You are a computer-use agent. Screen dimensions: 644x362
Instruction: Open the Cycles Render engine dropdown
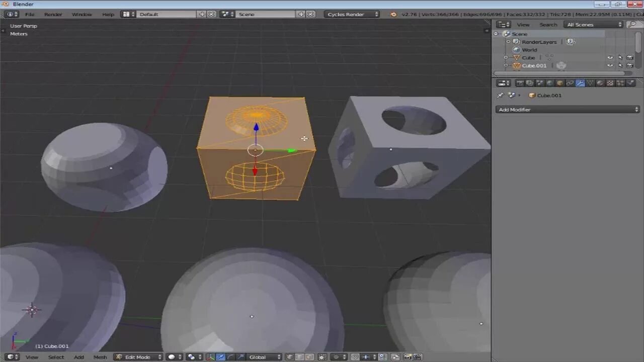[x=352, y=14]
